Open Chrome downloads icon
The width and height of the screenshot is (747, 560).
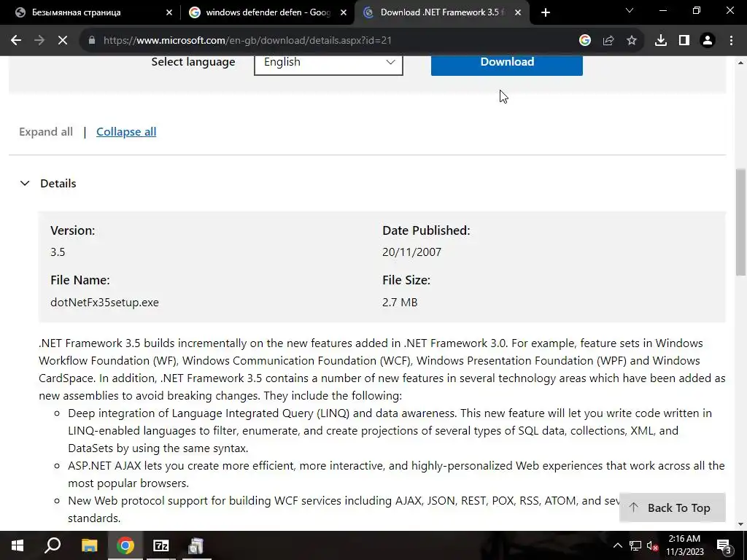pos(661,41)
